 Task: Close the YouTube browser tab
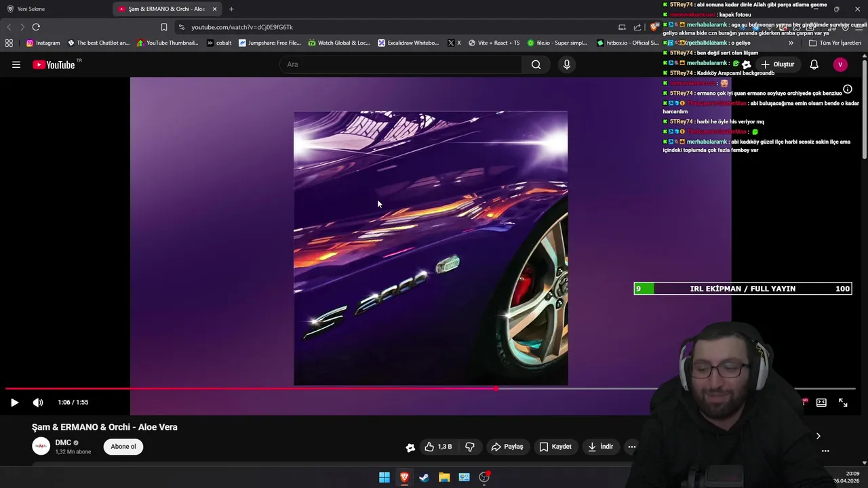click(215, 9)
